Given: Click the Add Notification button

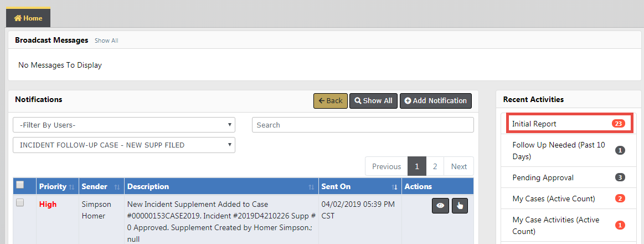Looking at the screenshot, I should pyautogui.click(x=435, y=101).
